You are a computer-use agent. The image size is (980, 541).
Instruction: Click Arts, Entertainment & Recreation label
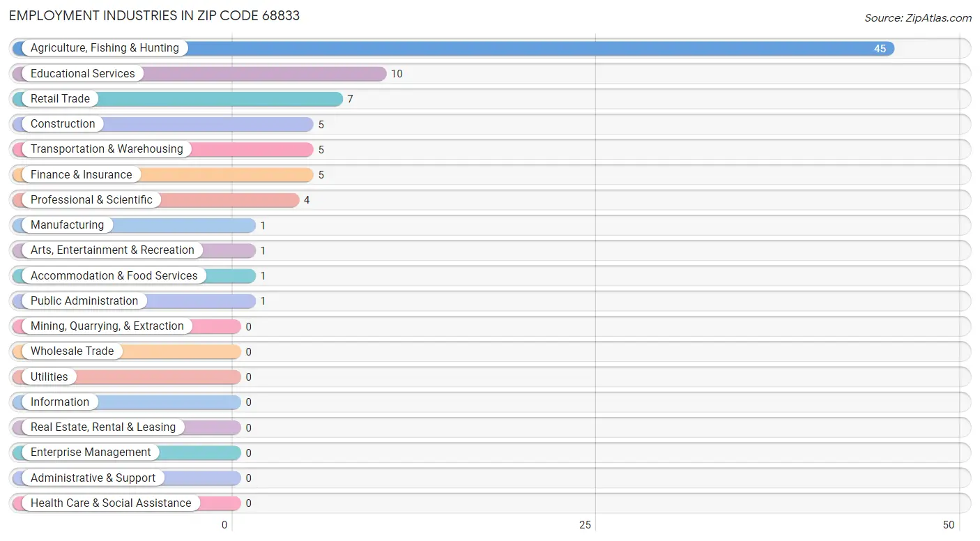(112, 250)
